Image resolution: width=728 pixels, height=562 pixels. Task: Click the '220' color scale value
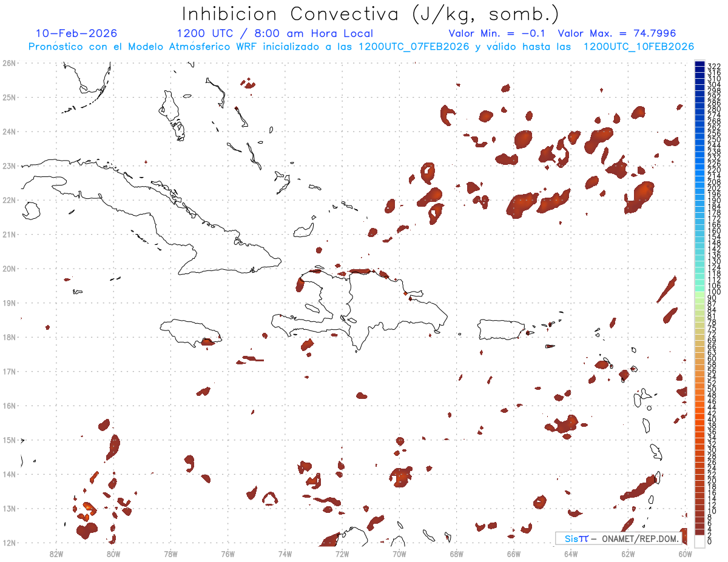pyautogui.click(x=714, y=170)
